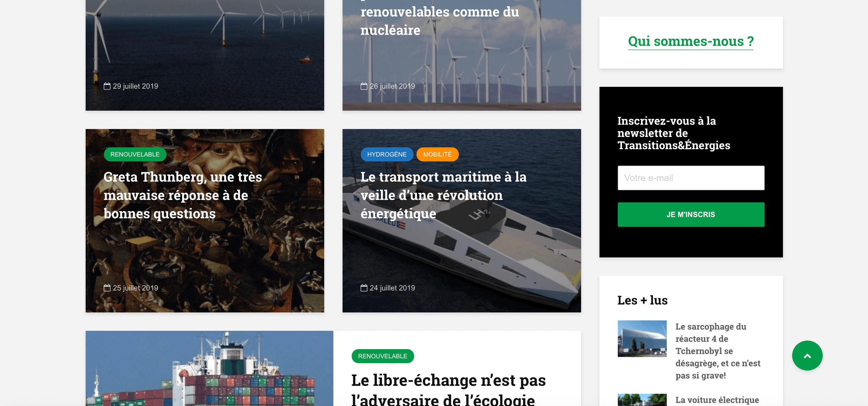
Task: Select the HYDROGÈNE category tag
Action: pos(387,154)
